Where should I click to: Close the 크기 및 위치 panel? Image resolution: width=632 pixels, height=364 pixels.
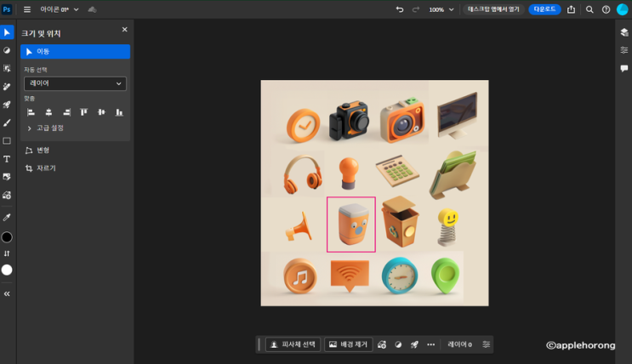(x=124, y=30)
